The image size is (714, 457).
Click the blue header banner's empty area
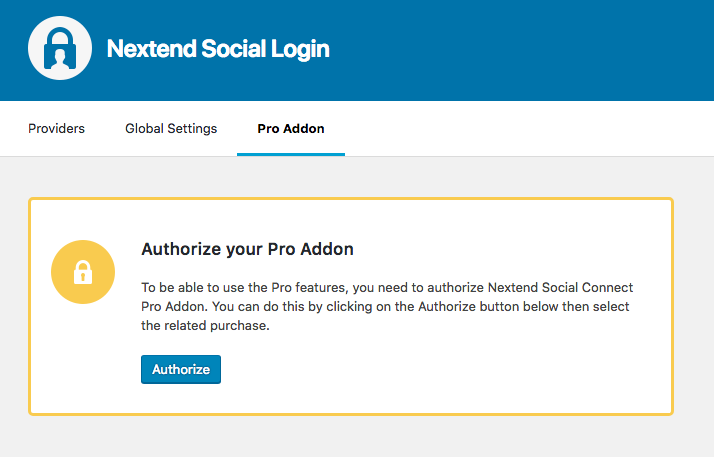tap(530, 50)
